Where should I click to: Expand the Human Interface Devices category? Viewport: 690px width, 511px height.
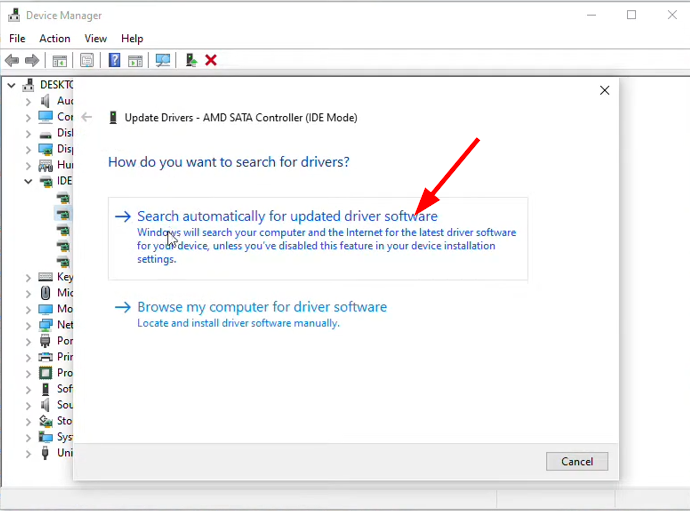[28, 165]
